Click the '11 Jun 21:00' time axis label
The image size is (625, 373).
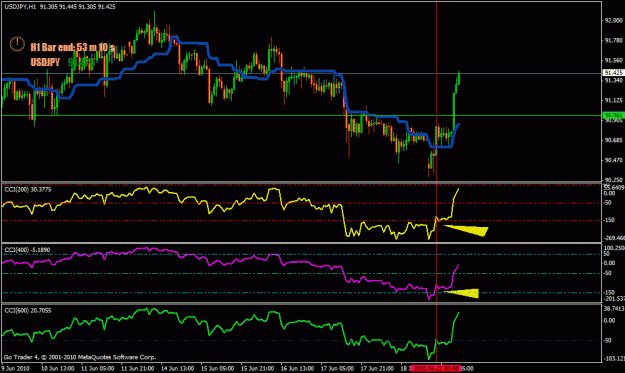tap(138, 369)
